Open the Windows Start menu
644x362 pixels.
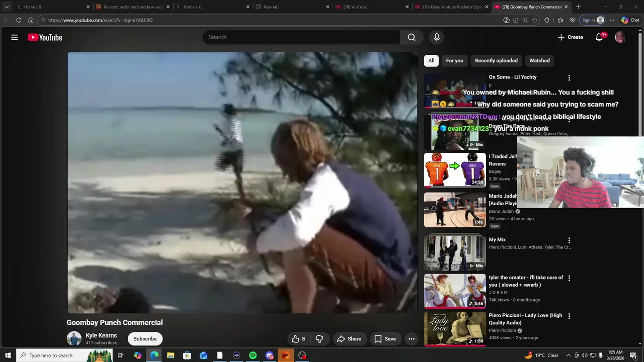8,355
